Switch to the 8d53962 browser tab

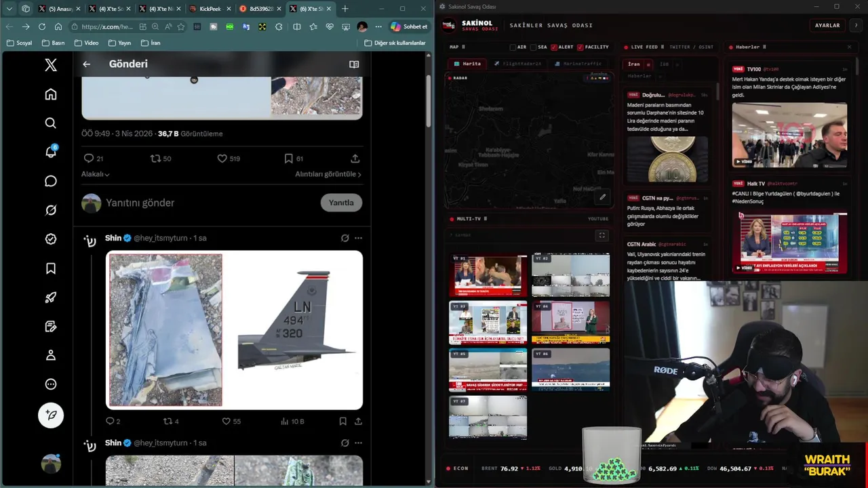click(x=260, y=9)
